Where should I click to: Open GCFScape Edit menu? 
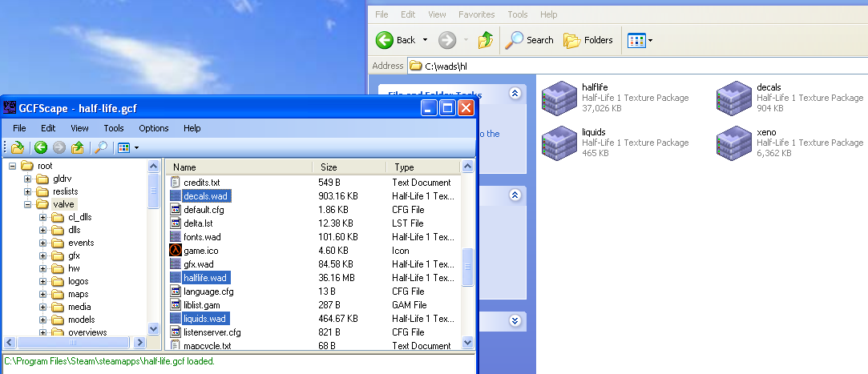click(48, 128)
